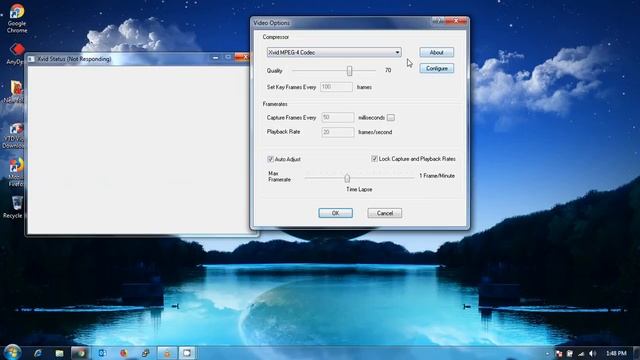
Task: Click the Capture Frames Every field
Action: [338, 118]
